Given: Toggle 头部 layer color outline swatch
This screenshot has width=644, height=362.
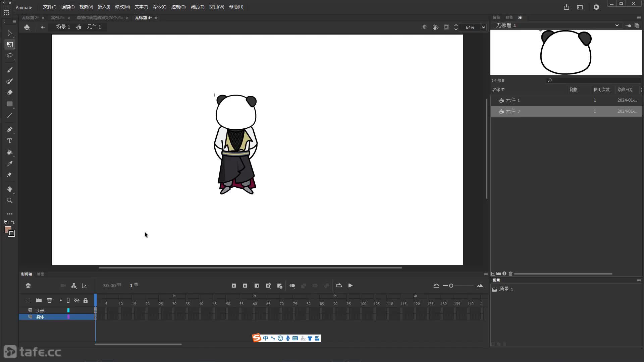Looking at the screenshot, I should pos(68,310).
